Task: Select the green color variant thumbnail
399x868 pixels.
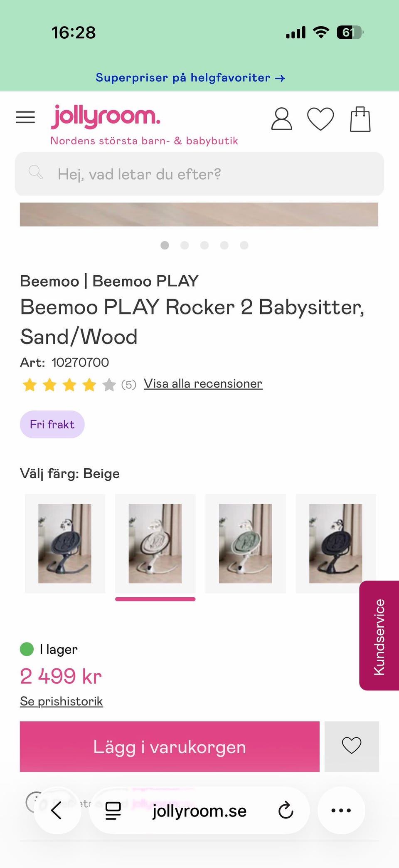Action: click(245, 543)
